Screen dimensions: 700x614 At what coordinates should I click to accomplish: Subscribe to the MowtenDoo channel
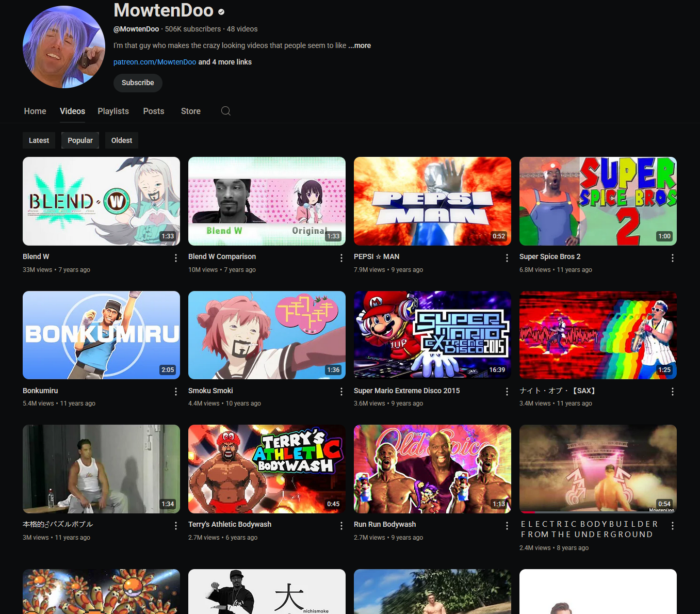pos(138,83)
